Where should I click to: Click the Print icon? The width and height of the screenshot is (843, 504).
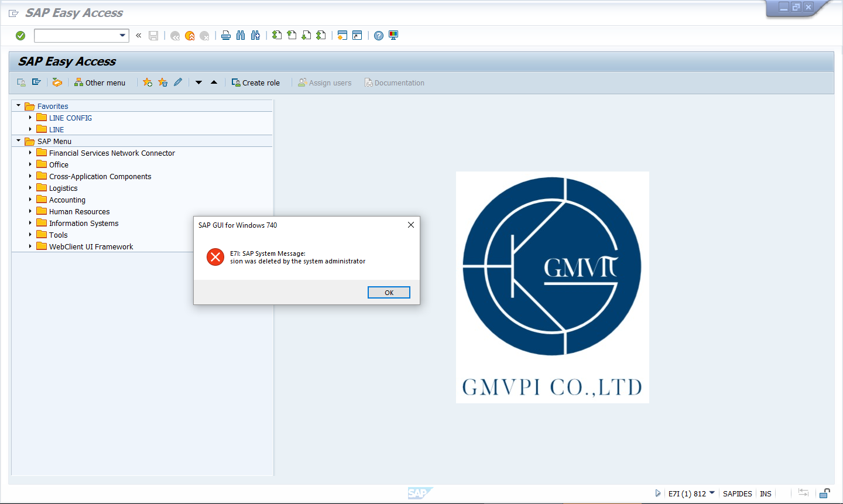tap(226, 36)
